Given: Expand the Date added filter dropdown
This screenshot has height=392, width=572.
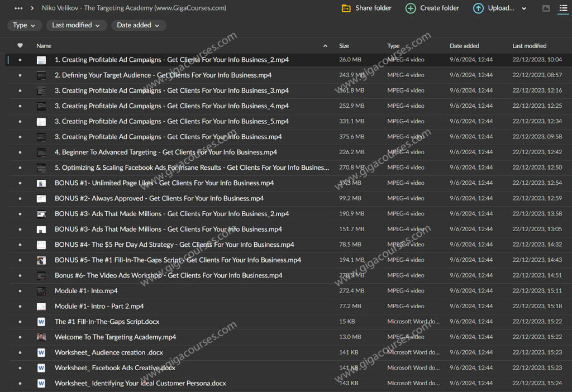Looking at the screenshot, I should click(x=138, y=25).
